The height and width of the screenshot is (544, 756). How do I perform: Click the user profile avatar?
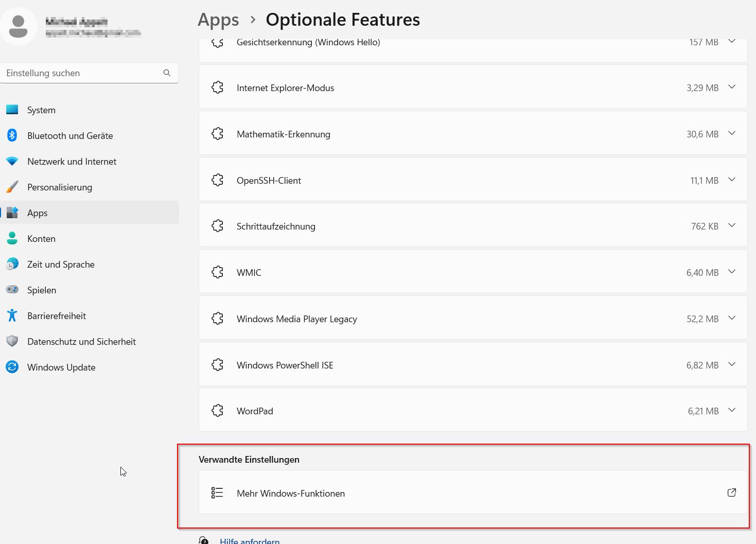[x=19, y=26]
